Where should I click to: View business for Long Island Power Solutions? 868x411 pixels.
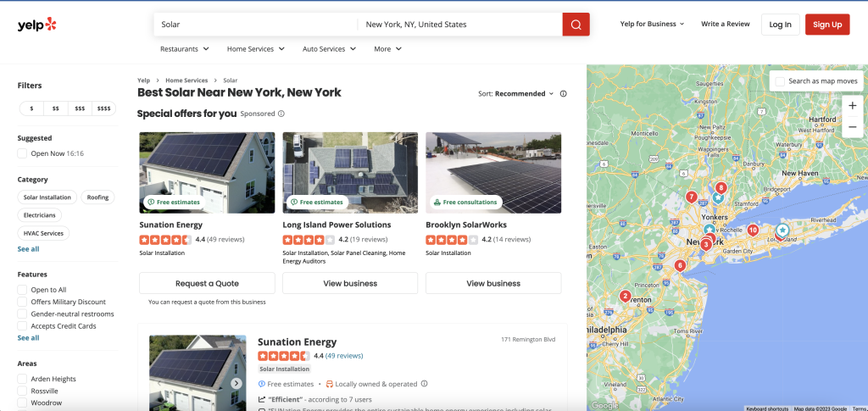[x=350, y=283]
